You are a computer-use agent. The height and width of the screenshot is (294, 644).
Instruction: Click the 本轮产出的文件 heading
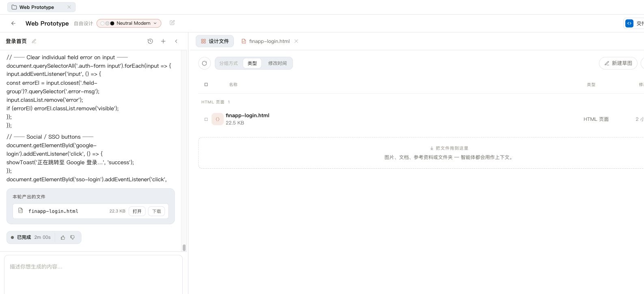point(29,197)
